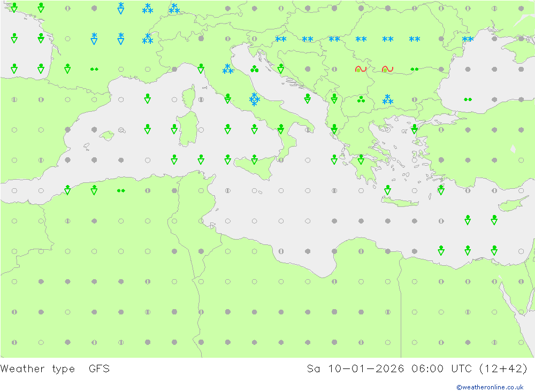Click the green shower symbol on Sicily

[254, 159]
